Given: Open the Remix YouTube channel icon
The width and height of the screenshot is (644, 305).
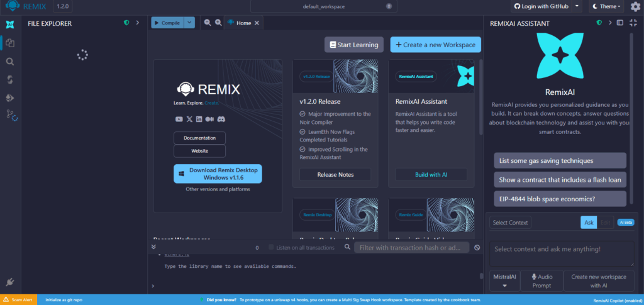Looking at the screenshot, I should pyautogui.click(x=179, y=119).
